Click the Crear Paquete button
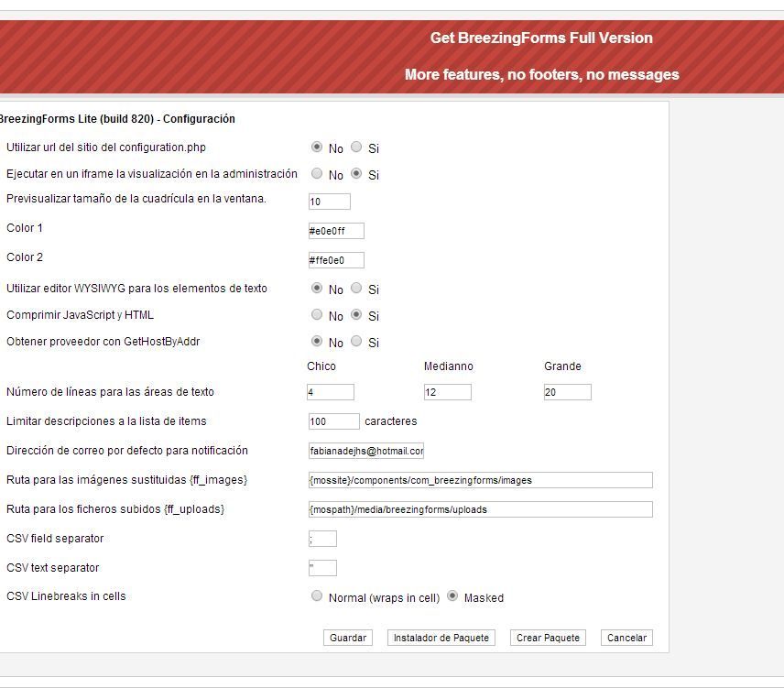 [548, 638]
